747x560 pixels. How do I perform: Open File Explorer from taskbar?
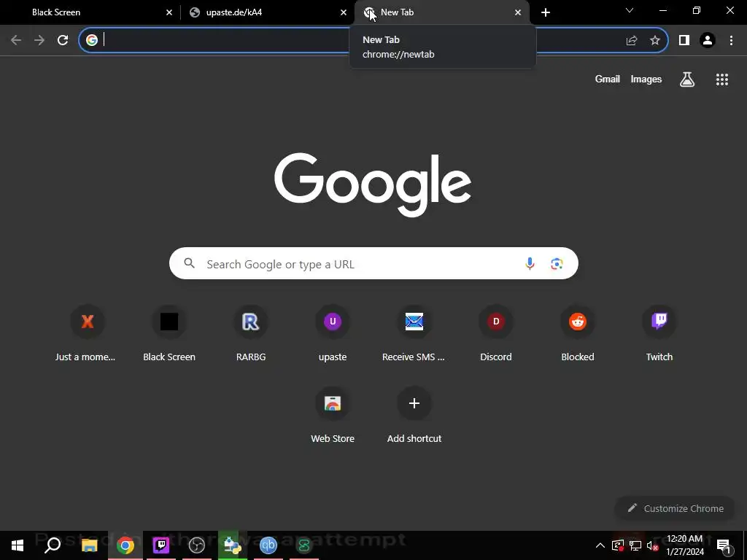(x=89, y=545)
